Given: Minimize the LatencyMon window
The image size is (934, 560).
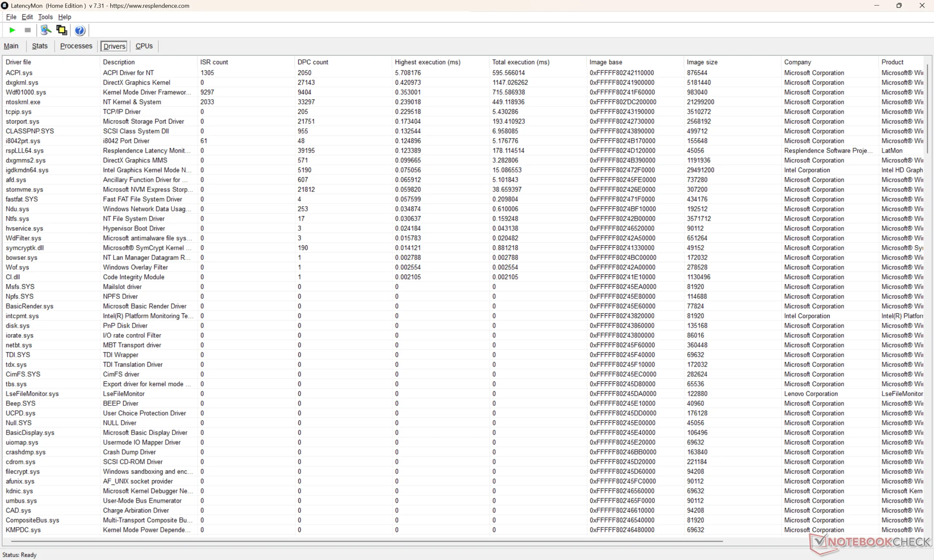Looking at the screenshot, I should tap(877, 6).
